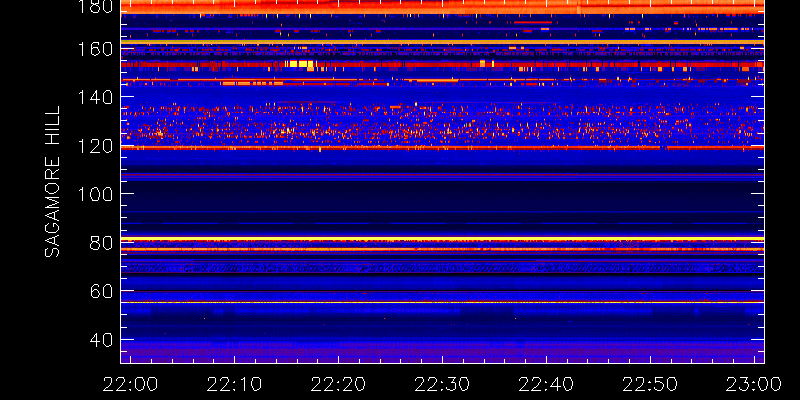The width and height of the screenshot is (800, 400).
Task: Click the 22:00 time axis label
Action: 130,383
